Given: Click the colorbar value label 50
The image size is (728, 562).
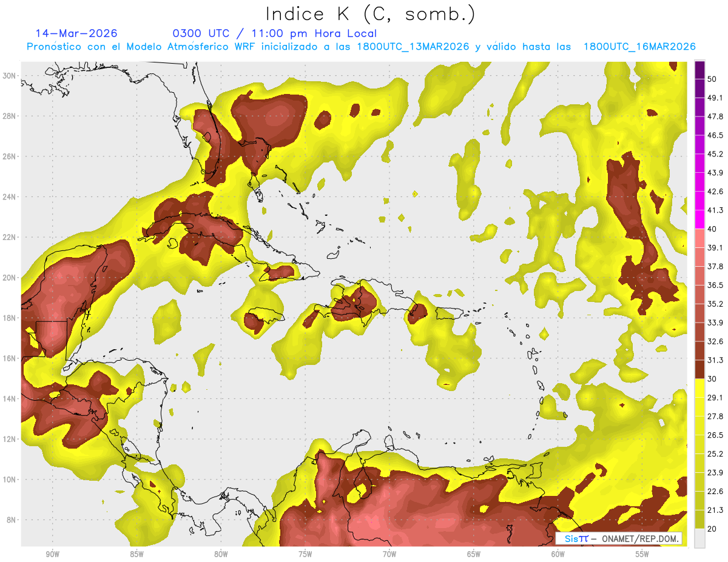Looking at the screenshot, I should 712,79.
